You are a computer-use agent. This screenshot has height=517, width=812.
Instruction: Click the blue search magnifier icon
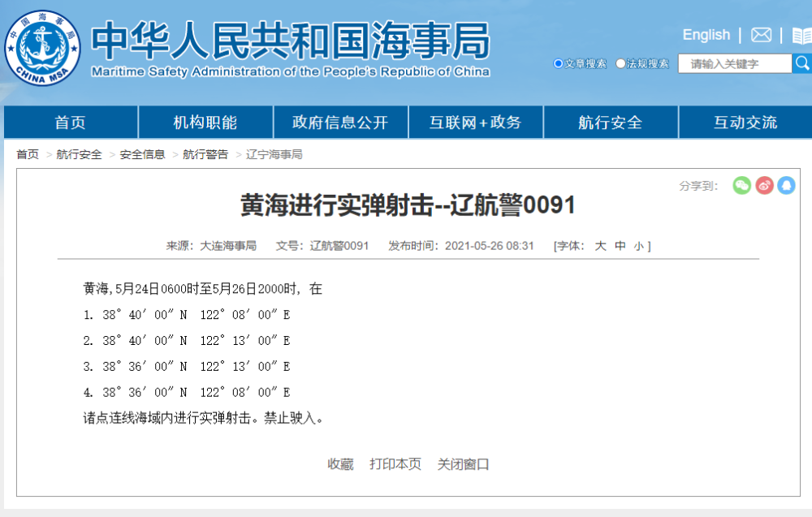[803, 62]
